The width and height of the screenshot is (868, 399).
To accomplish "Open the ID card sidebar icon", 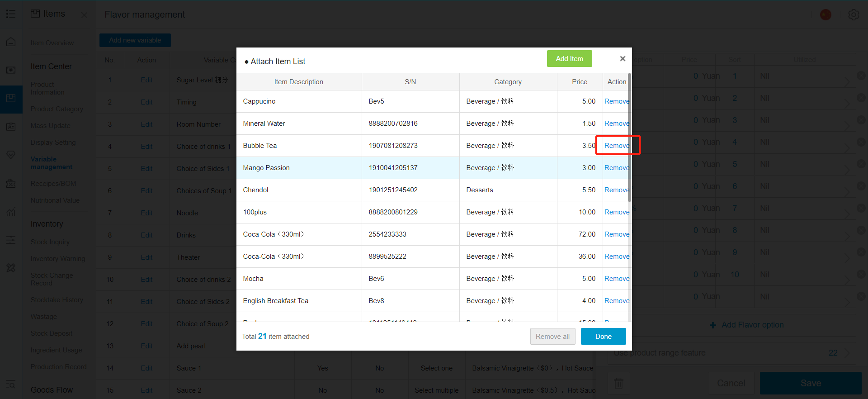I will pos(11,127).
